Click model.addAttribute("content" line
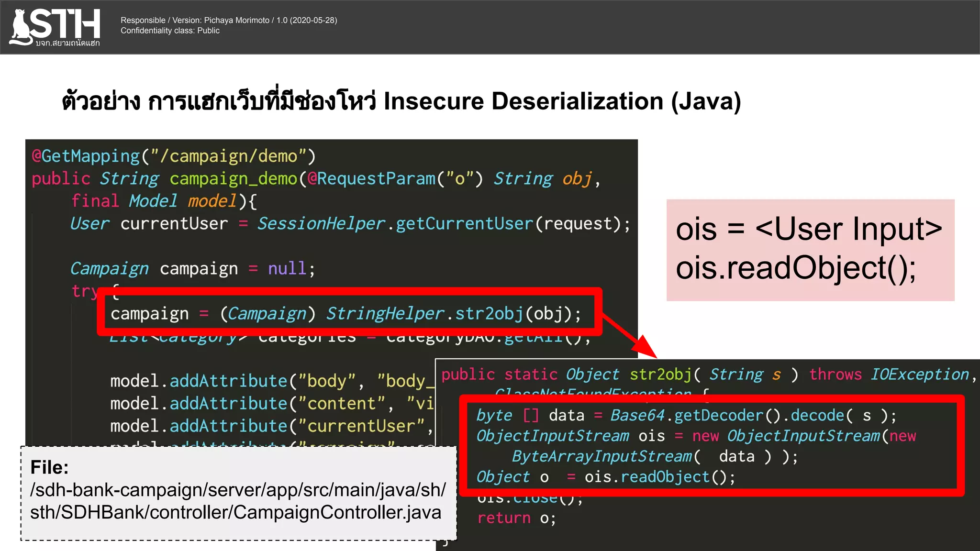980x551 pixels. pos(272,404)
